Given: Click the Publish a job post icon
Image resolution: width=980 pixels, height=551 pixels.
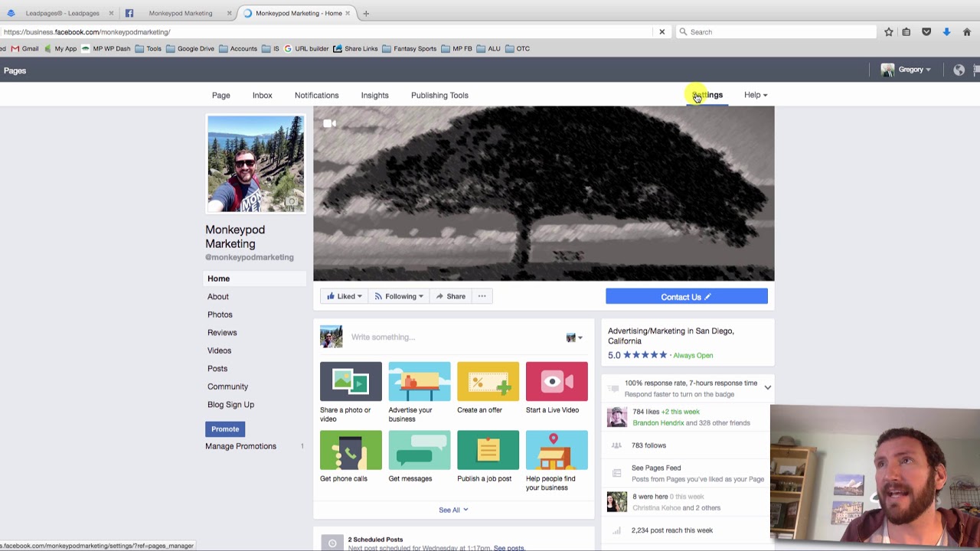Looking at the screenshot, I should 488,450.
